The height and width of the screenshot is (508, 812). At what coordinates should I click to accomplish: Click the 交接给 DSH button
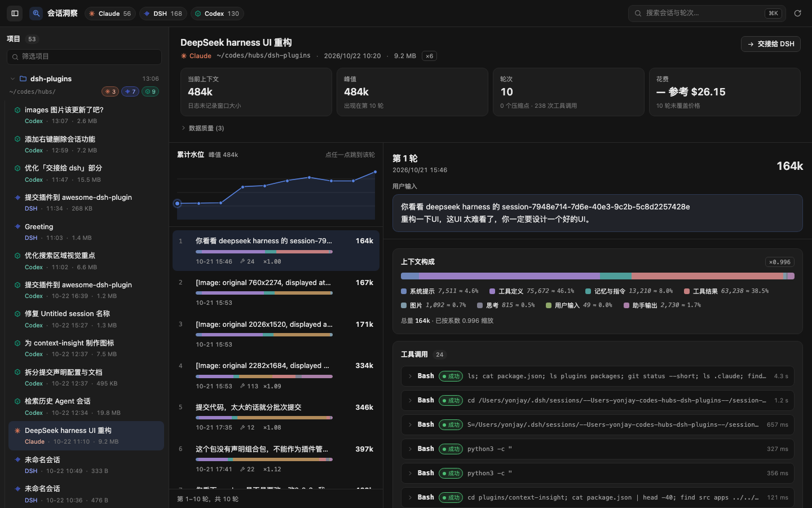[770, 44]
